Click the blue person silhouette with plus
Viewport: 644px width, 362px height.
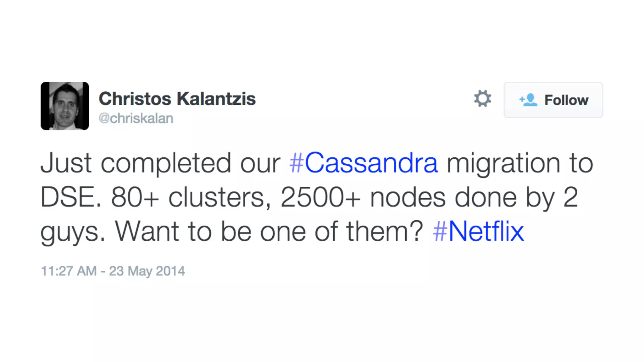[x=528, y=100]
